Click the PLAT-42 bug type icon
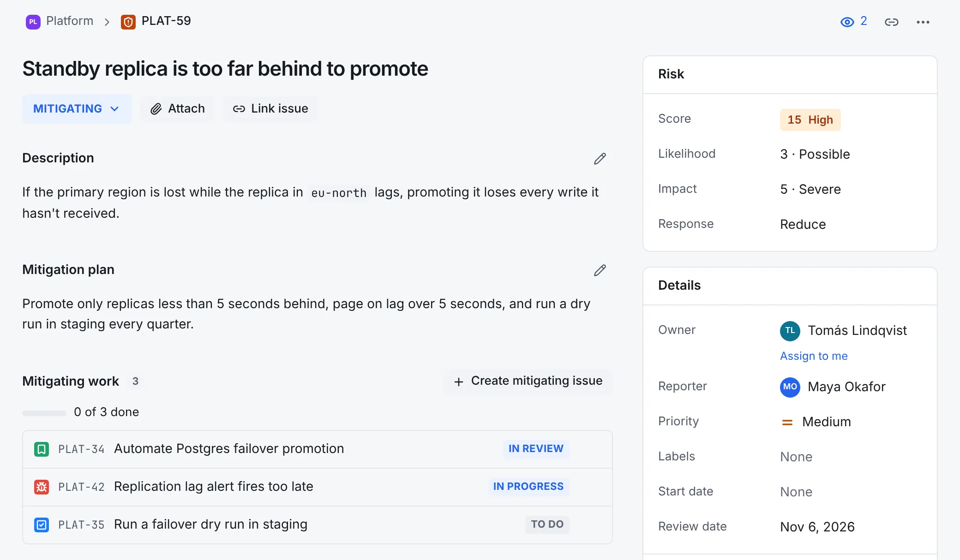Image resolution: width=960 pixels, height=560 pixels. 42,487
